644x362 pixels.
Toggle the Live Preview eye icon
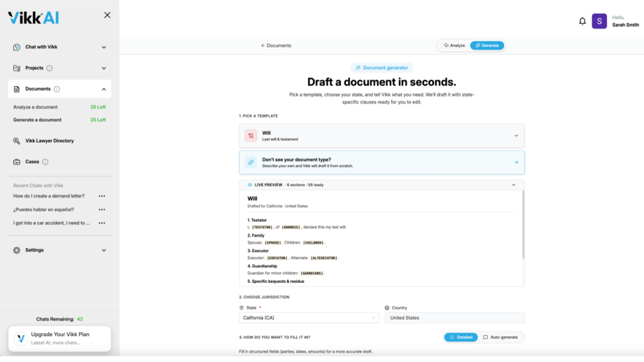tap(250, 185)
